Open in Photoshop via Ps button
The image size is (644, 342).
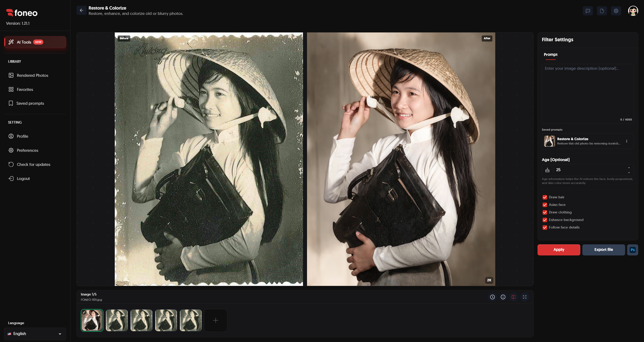tap(632, 250)
